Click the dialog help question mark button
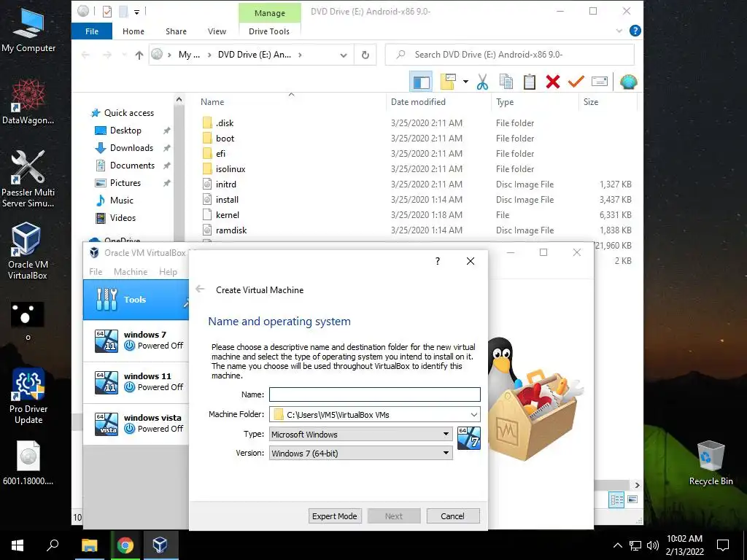Screen dimensions: 747x560 [438, 261]
